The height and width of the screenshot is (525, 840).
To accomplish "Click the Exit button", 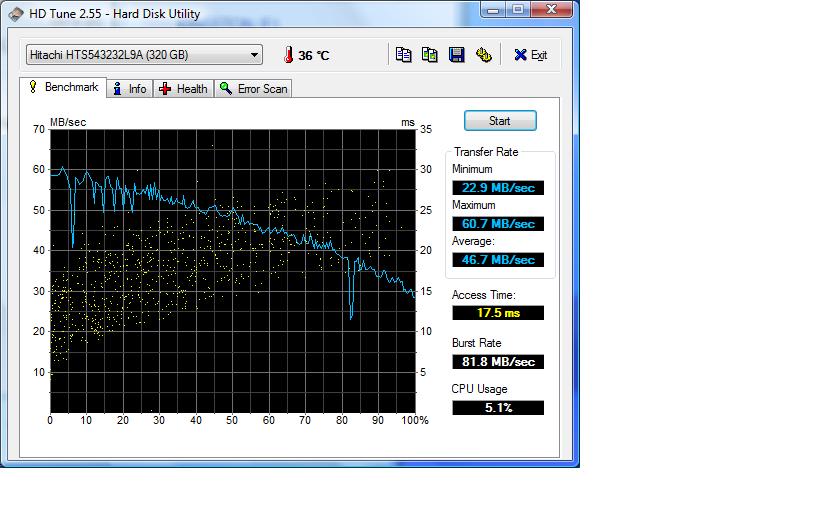I will pyautogui.click(x=530, y=55).
